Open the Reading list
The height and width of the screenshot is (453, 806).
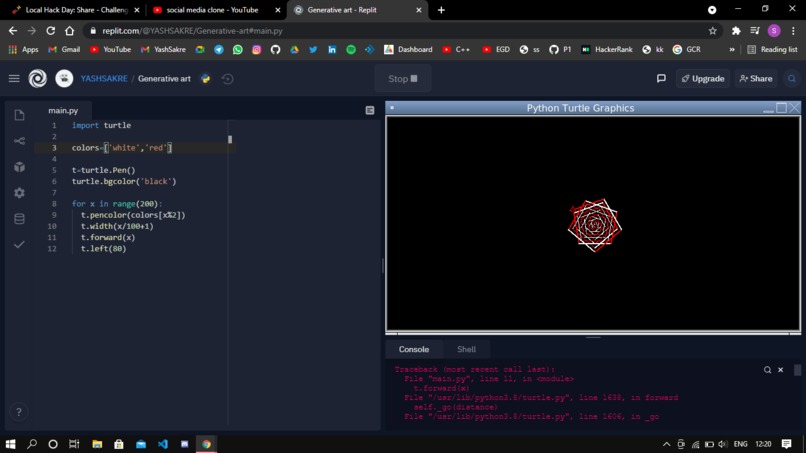[x=772, y=49]
